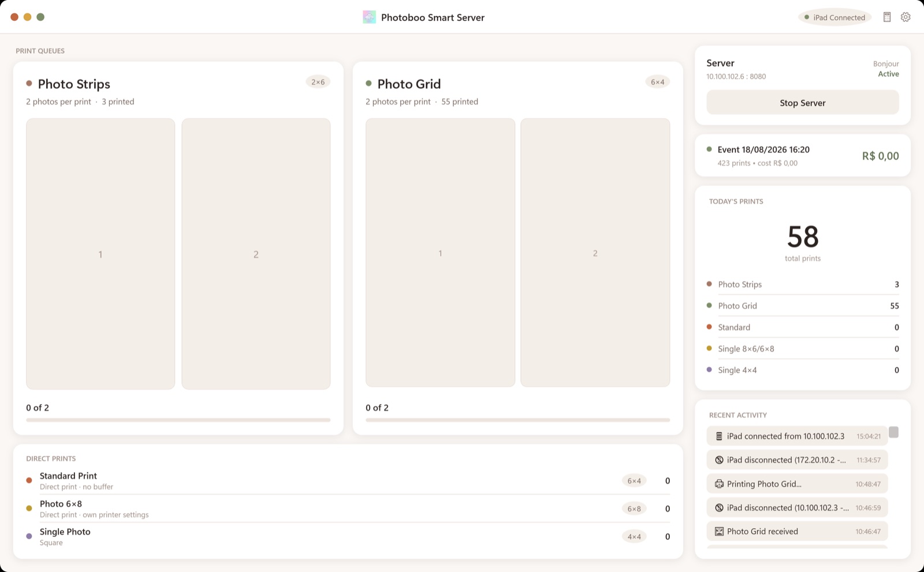This screenshot has height=572, width=924.
Task: Stop the server
Action: click(x=802, y=103)
